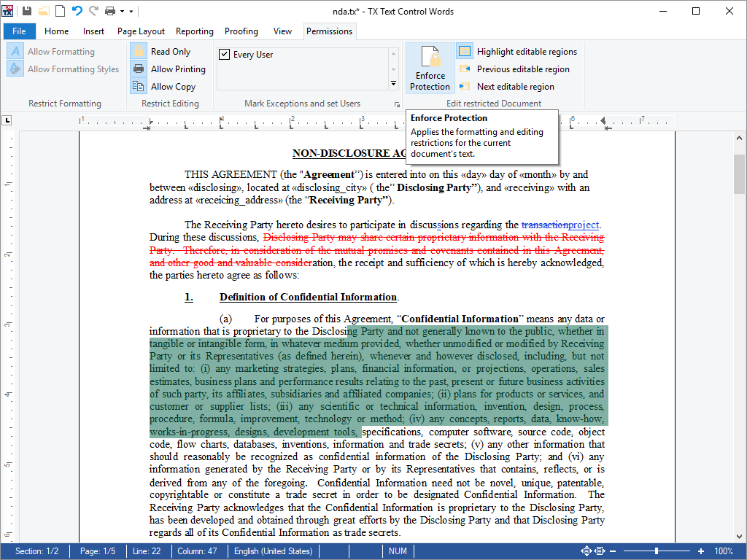Viewport: 747px width, 560px height.
Task: Toggle the Allow Formatting option
Action: pos(52,52)
